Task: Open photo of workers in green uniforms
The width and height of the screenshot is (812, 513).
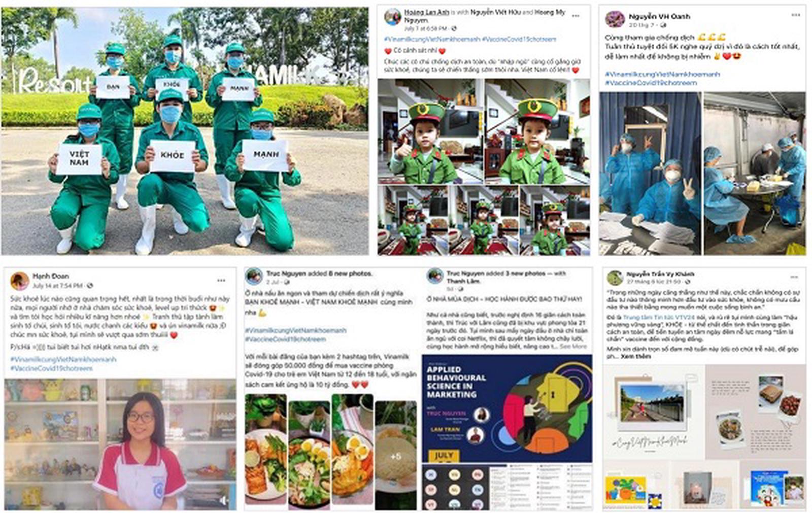Action: tap(185, 131)
